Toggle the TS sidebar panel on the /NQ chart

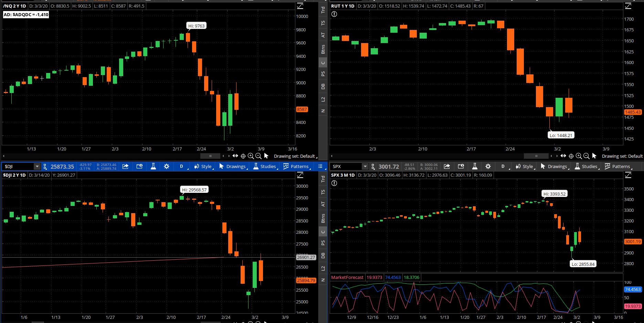tap(323, 23)
